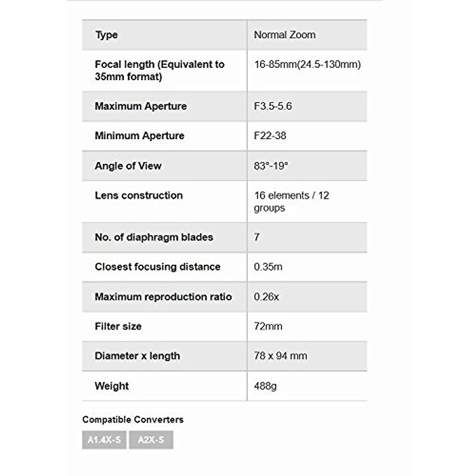
Task: Click the 488g weight value
Action: (265, 386)
